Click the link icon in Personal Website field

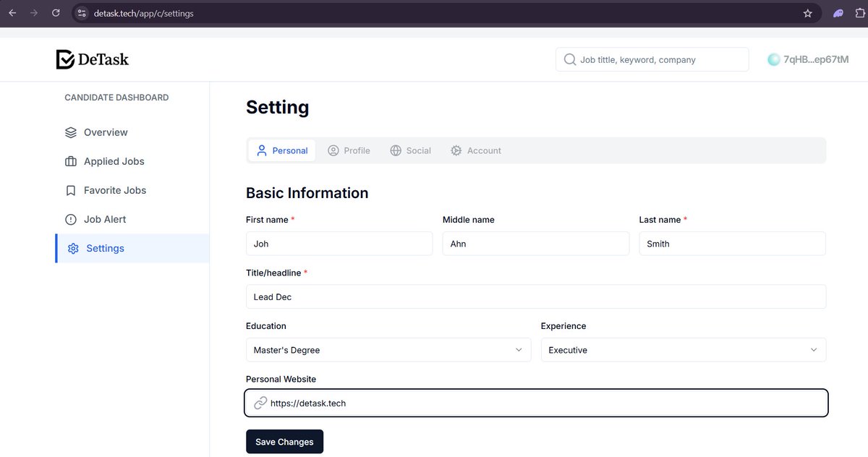click(x=260, y=403)
